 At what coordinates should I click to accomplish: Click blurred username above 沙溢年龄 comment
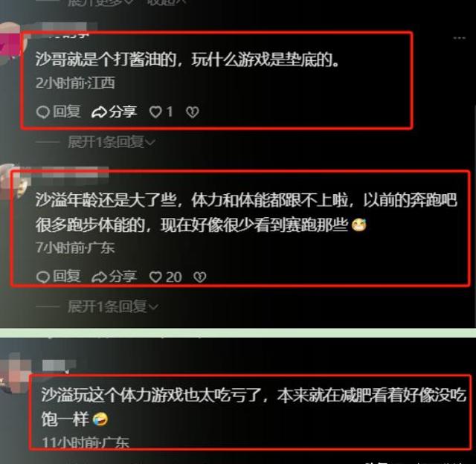coord(75,172)
